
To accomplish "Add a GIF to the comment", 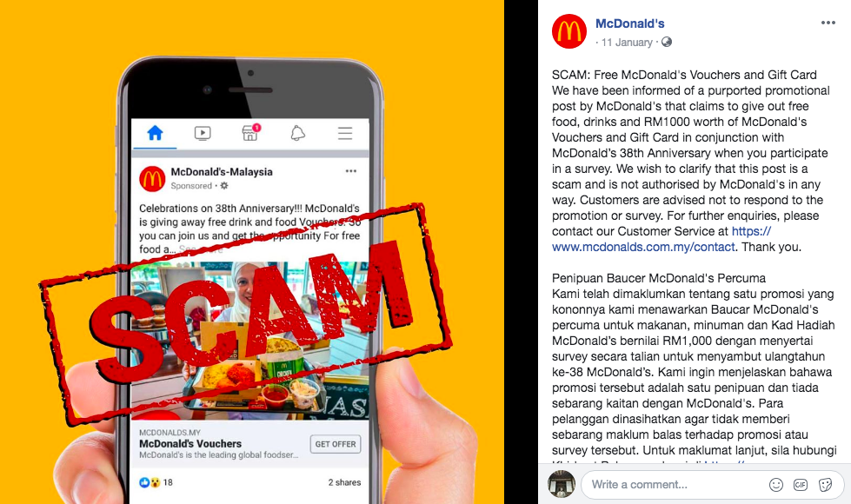I will tap(801, 485).
